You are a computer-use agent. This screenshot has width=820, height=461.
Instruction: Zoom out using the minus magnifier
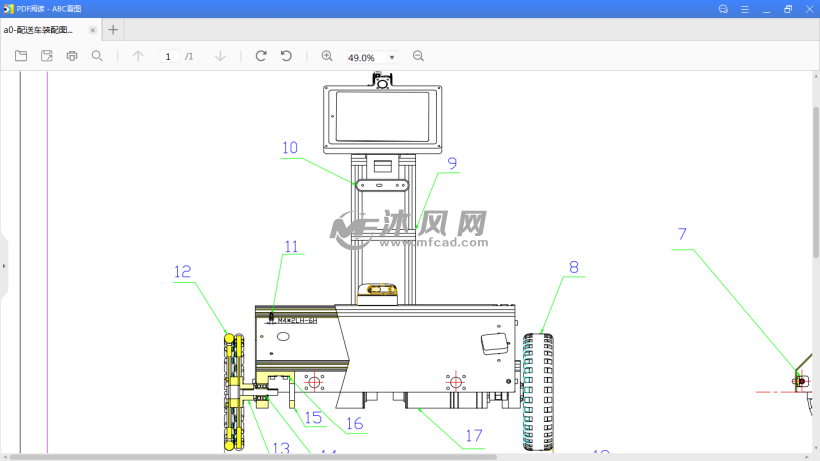[418, 56]
